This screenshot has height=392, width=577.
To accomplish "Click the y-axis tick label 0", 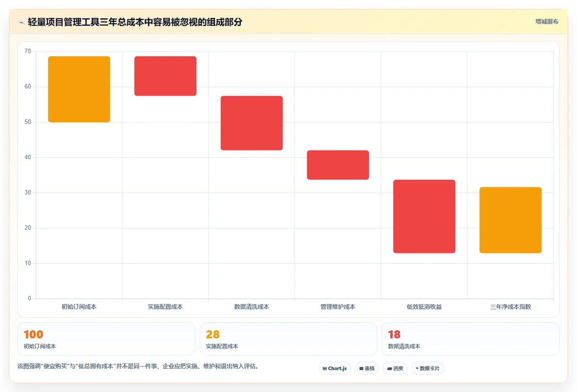I will [29, 299].
